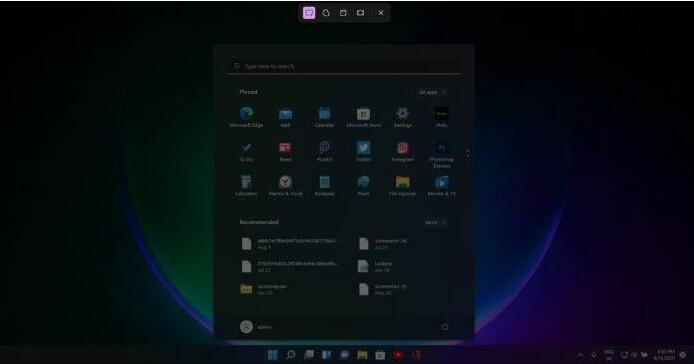Select the fullscreen snip mode
This screenshot has height=364, width=694.
click(x=361, y=13)
